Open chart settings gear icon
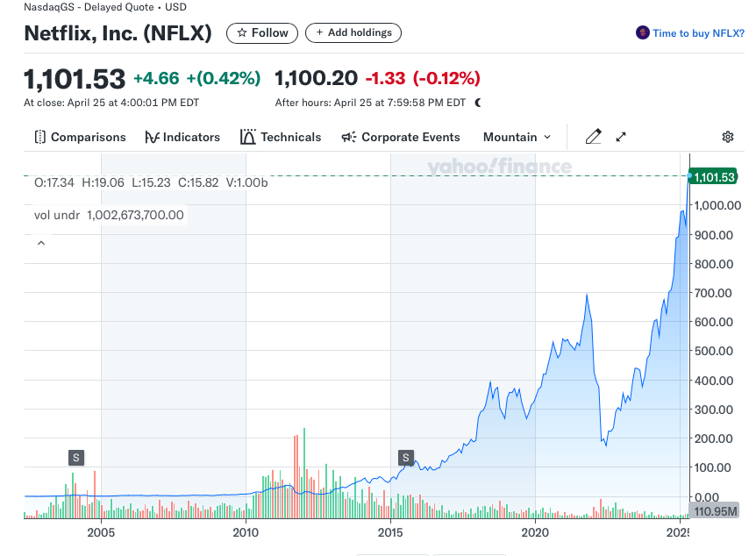756x556 pixels. tap(728, 137)
